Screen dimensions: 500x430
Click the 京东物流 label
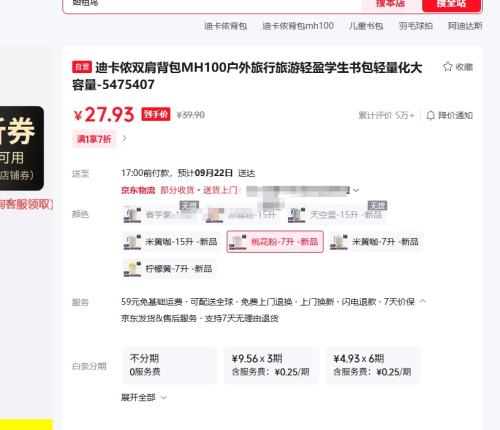coord(138,190)
